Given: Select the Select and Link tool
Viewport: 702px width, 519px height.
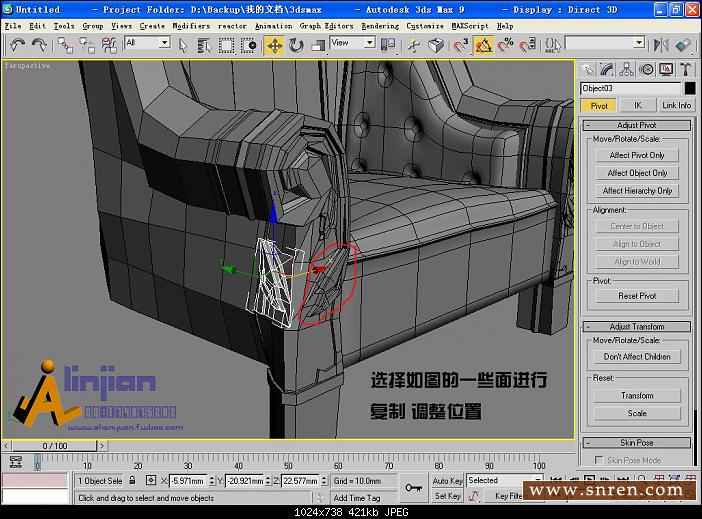Looking at the screenshot, I should pos(65,45).
